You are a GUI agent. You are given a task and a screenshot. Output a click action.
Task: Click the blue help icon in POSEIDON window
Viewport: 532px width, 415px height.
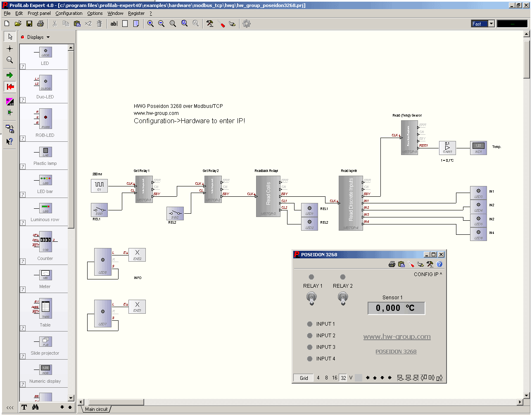439,264
